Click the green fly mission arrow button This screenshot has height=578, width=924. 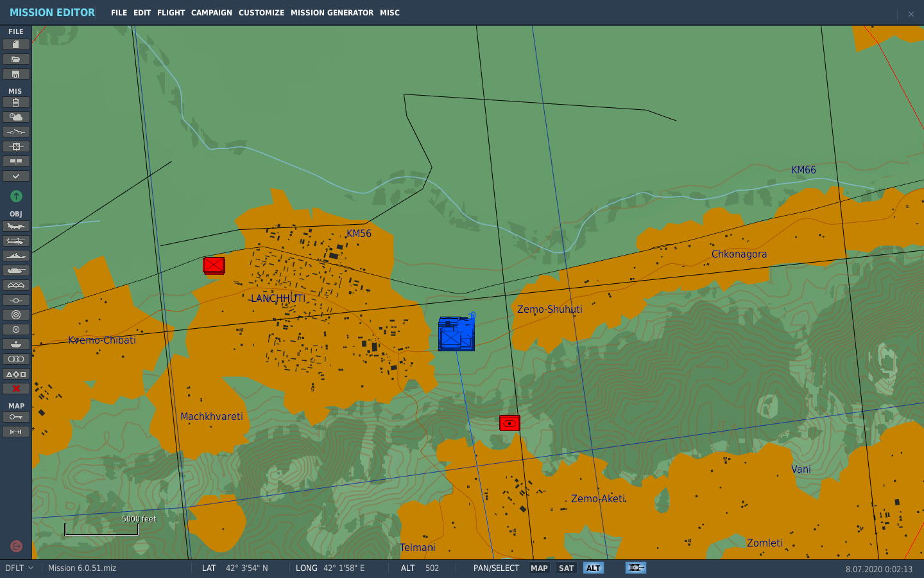tap(16, 196)
